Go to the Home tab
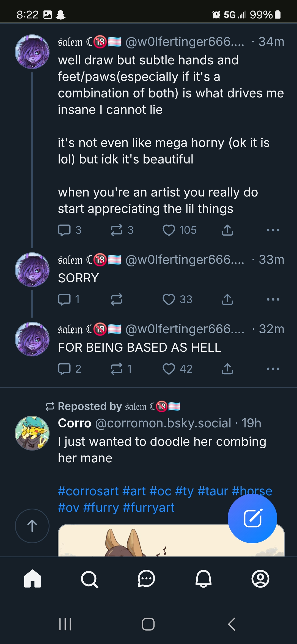 point(32,578)
